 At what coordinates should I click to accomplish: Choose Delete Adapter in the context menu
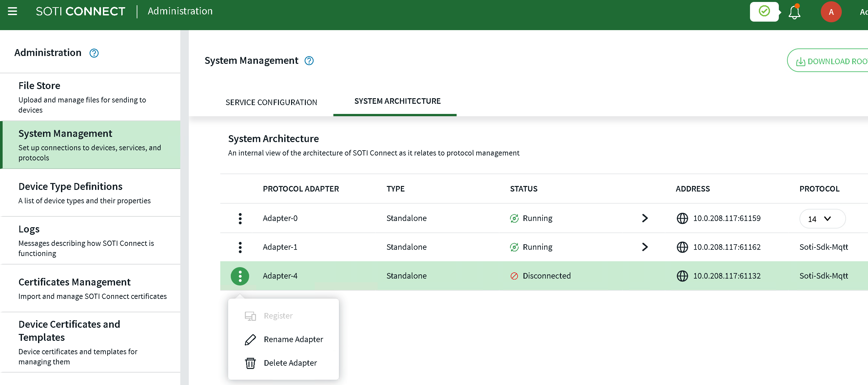click(x=284, y=363)
